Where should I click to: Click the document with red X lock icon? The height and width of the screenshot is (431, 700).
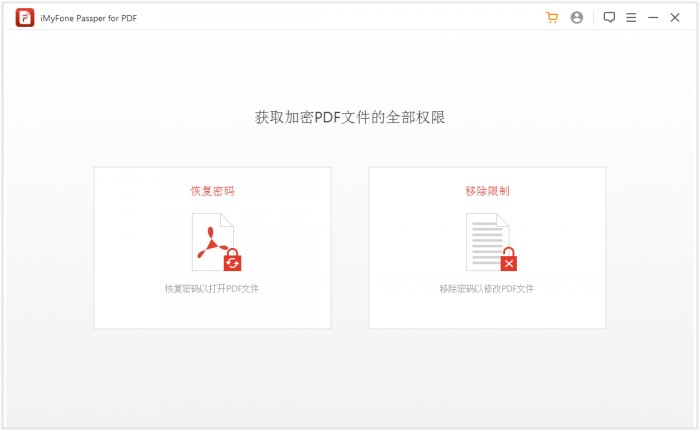492,242
